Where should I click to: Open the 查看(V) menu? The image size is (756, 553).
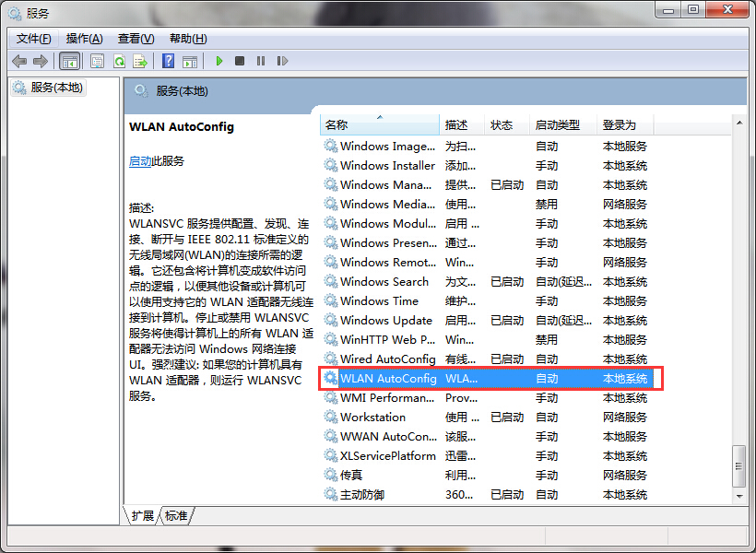[x=136, y=38]
